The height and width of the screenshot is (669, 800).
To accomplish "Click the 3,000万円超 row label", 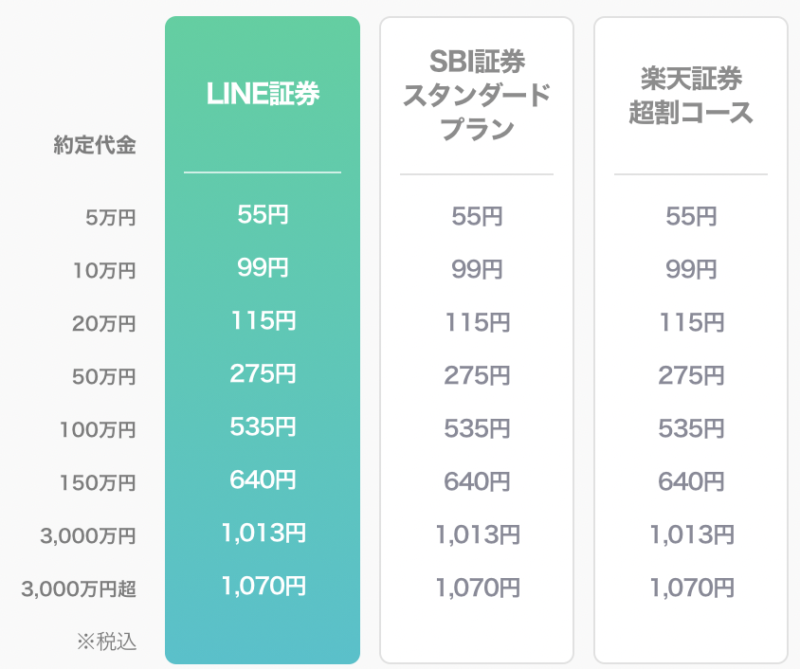I will [79, 589].
